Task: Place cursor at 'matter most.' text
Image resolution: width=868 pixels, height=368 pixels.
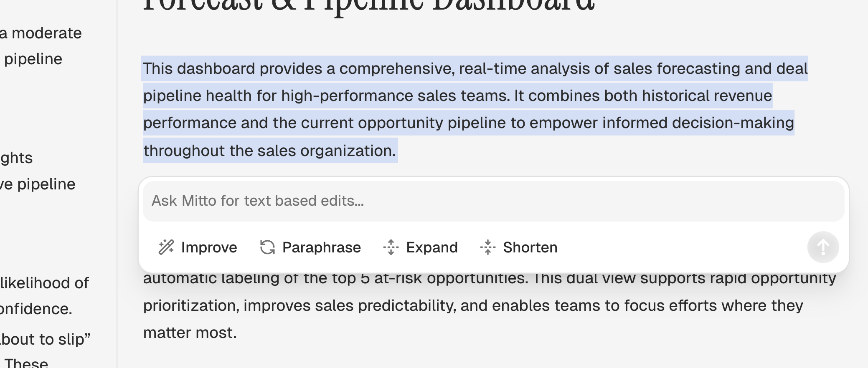Action: click(x=190, y=333)
